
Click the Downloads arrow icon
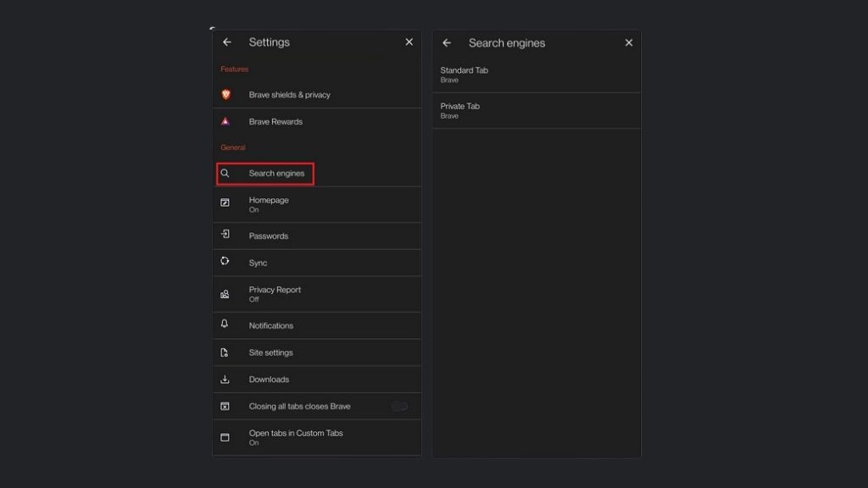225,379
